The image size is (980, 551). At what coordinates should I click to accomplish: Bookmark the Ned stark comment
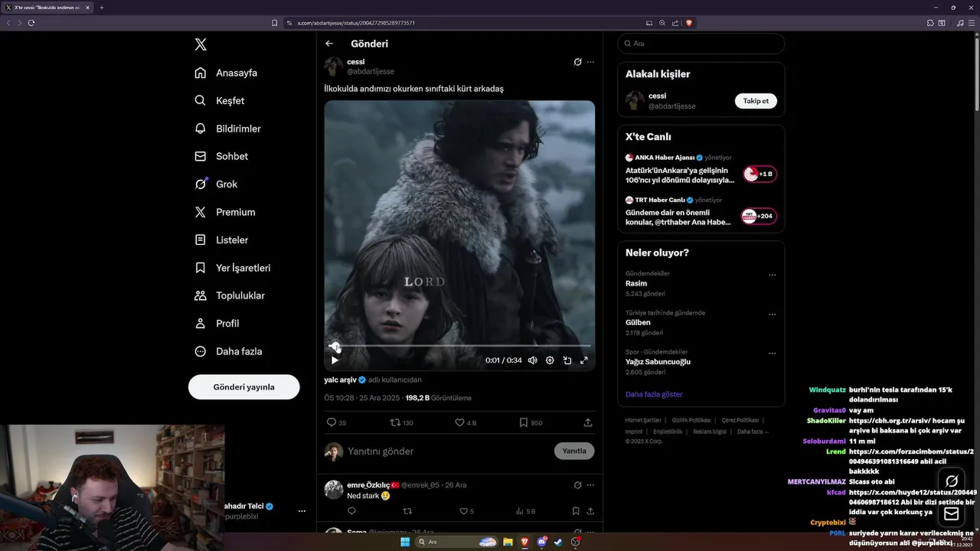(576, 511)
